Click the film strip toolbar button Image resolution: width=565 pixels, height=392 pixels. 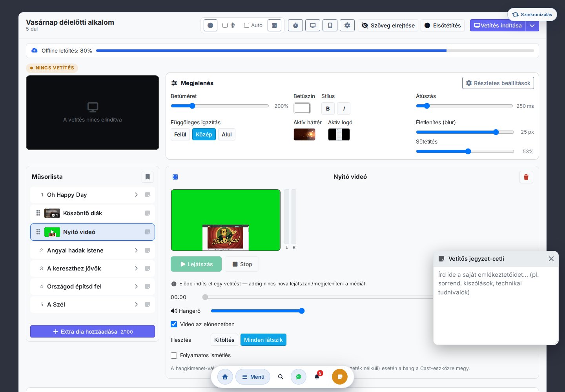pos(274,25)
